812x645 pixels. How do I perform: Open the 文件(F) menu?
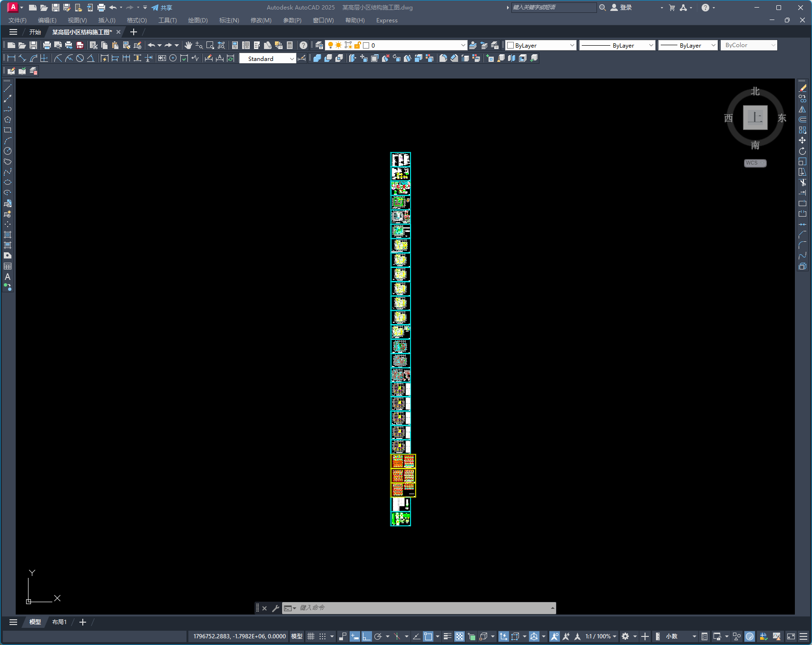[x=18, y=20]
